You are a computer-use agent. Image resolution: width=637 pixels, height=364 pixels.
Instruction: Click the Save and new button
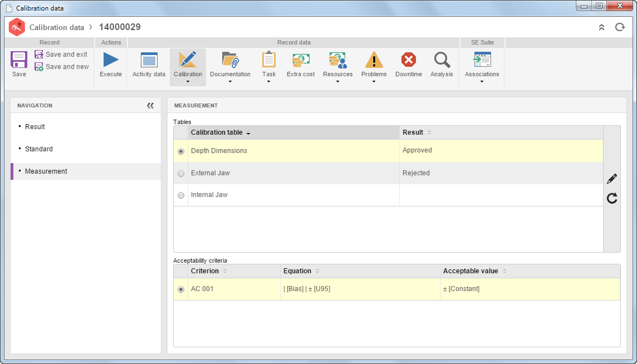pos(62,67)
